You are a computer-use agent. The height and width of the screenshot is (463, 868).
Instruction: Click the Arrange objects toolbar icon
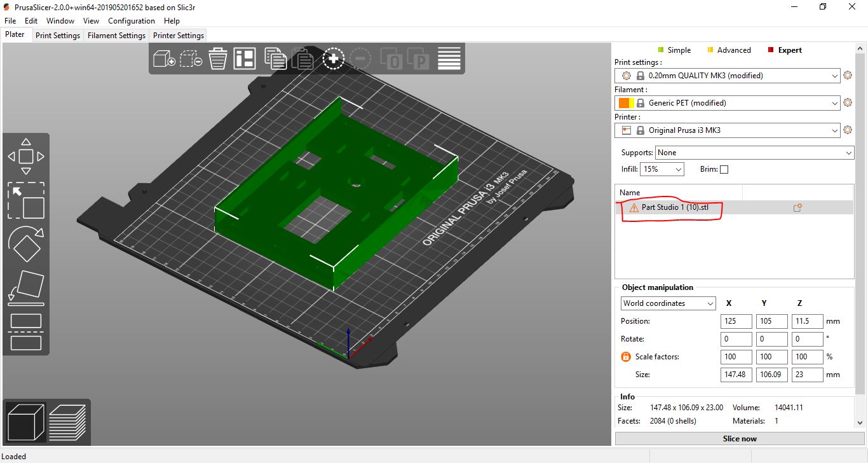tap(245, 59)
